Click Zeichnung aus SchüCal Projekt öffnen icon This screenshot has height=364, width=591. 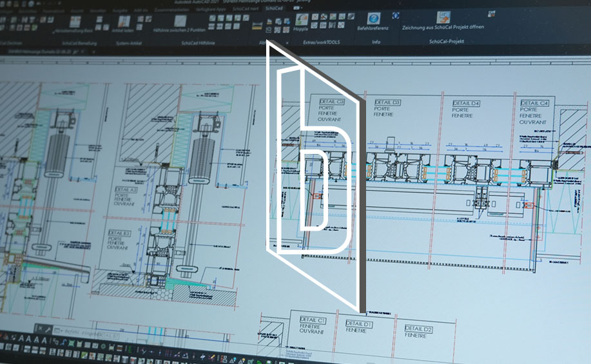click(443, 17)
